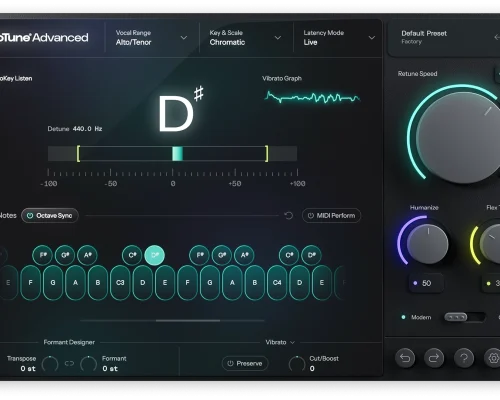Click the Formant value 0 st
This screenshot has height=400, width=500.
tap(110, 369)
